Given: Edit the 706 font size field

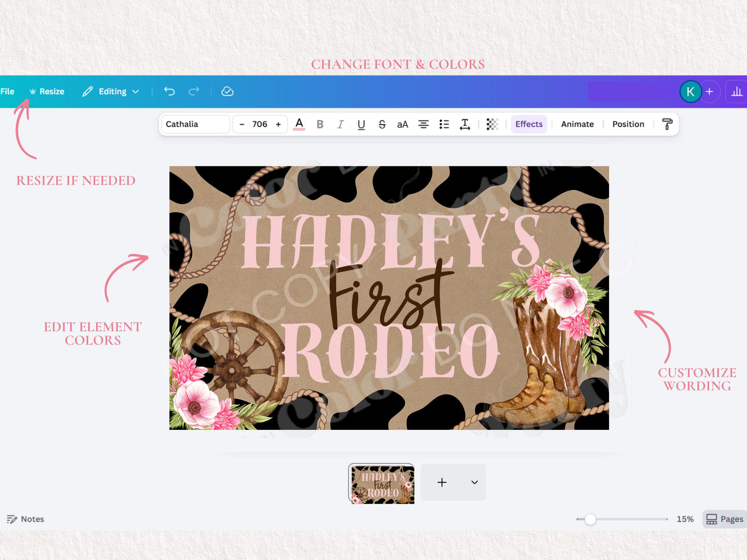Looking at the screenshot, I should click(260, 124).
